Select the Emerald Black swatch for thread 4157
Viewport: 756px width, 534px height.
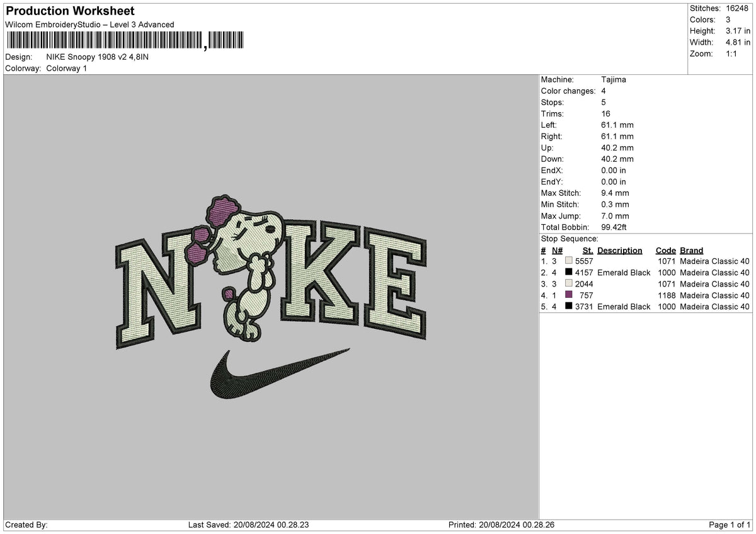tap(569, 273)
